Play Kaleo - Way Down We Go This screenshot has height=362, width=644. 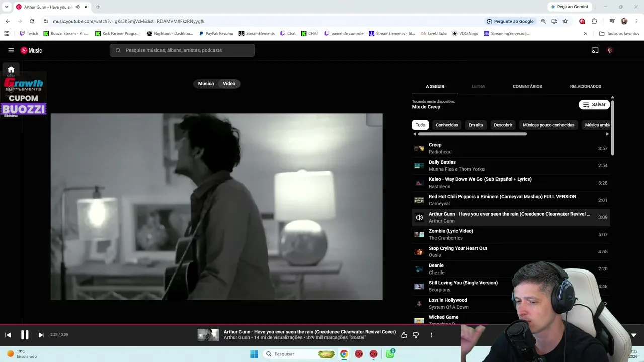click(511, 183)
